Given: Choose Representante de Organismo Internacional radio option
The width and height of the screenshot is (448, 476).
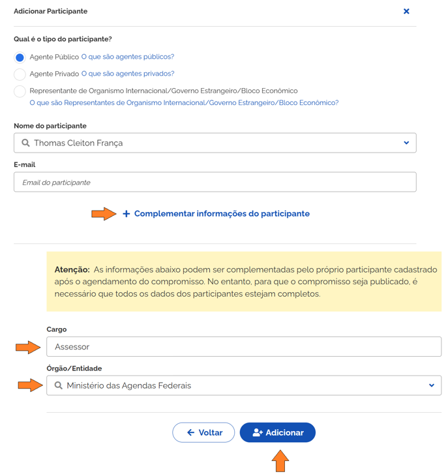Looking at the screenshot, I should coord(20,91).
